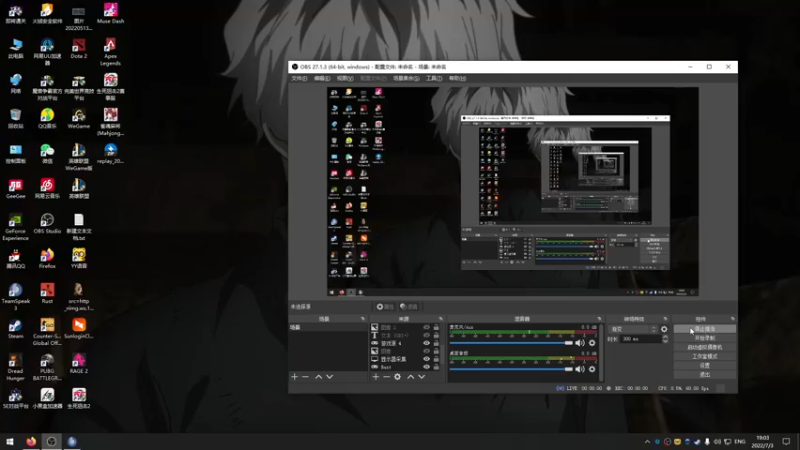Screen dimensions: 800x450
Task: Open OBS 设置 settings button
Action: [x=705, y=366]
